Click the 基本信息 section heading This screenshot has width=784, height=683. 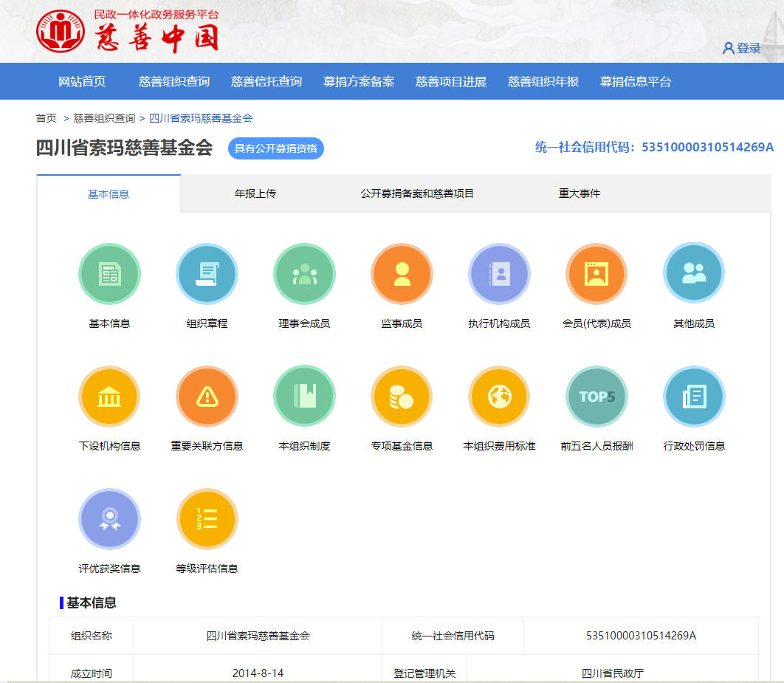click(x=92, y=603)
